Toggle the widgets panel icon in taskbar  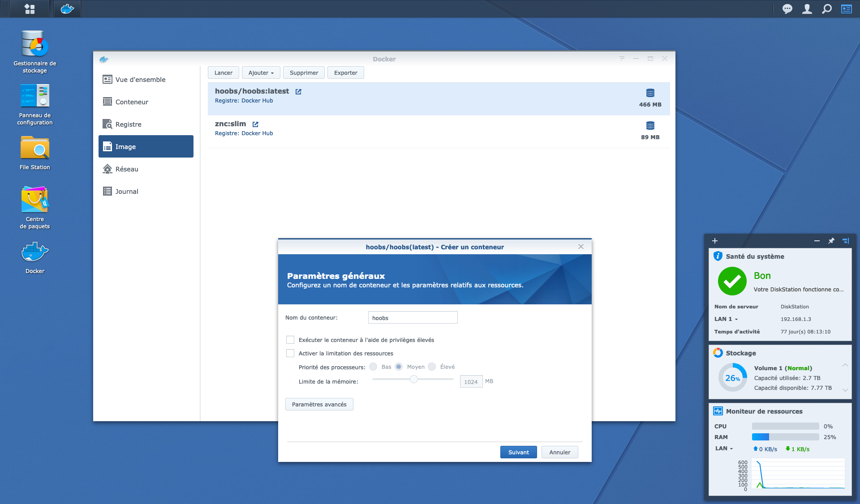coord(847,9)
